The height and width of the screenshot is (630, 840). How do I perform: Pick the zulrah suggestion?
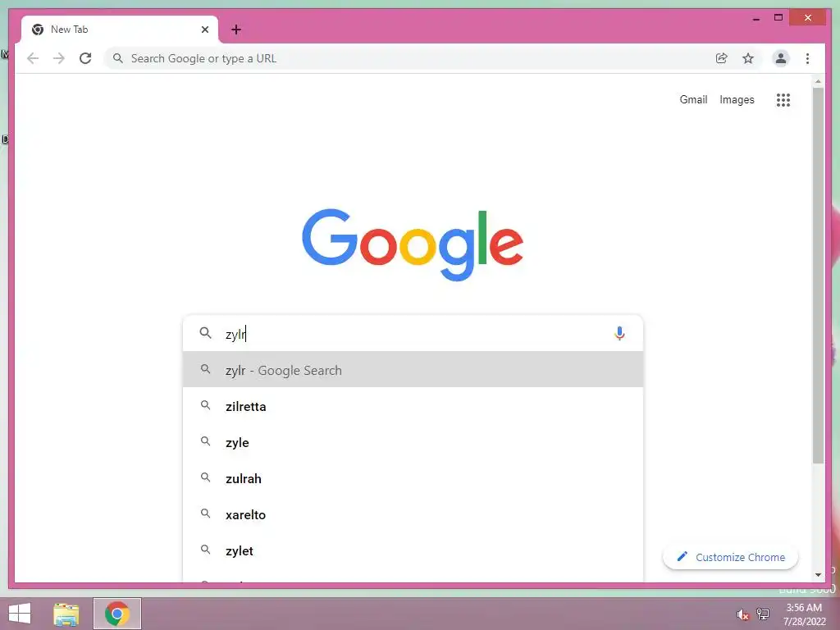[413, 478]
